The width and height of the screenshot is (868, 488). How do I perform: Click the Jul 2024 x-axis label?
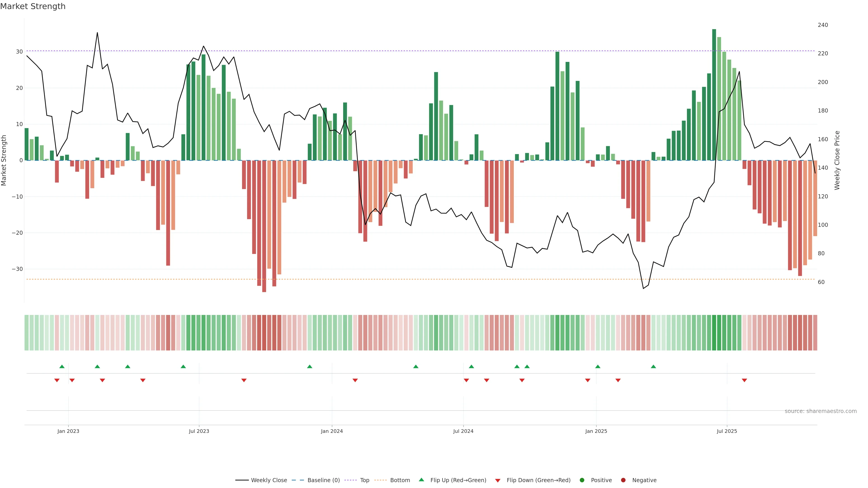tap(463, 431)
